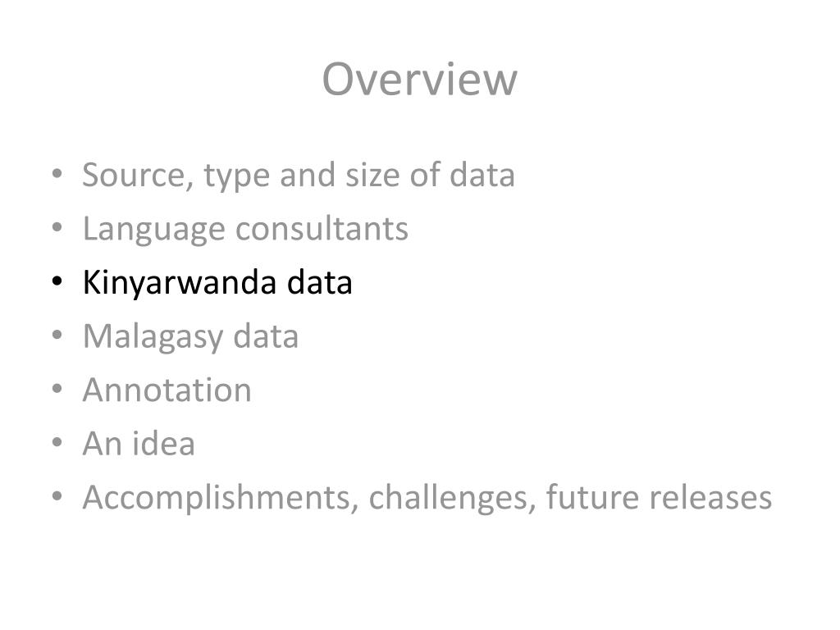Click the bullet dot before Malagasy data
The height and width of the screenshot is (630, 840).
pos(57,335)
